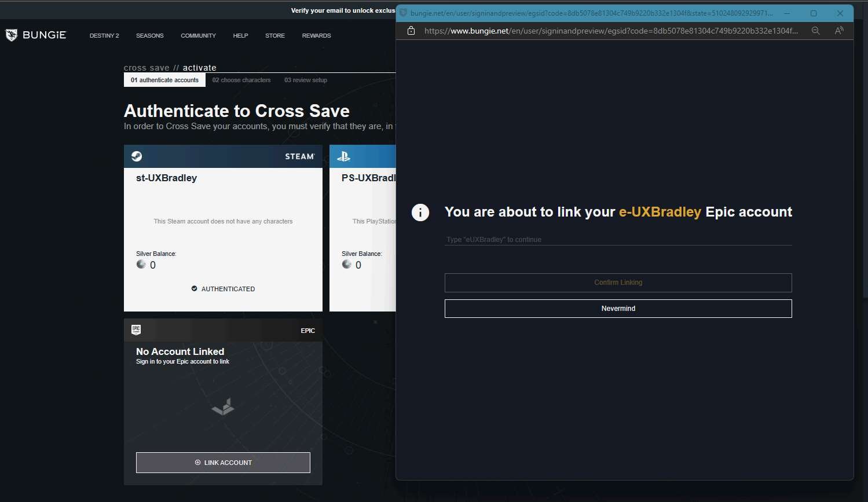Click the EPIC label on the Epic card header
The width and height of the screenshot is (868, 502).
tap(308, 331)
